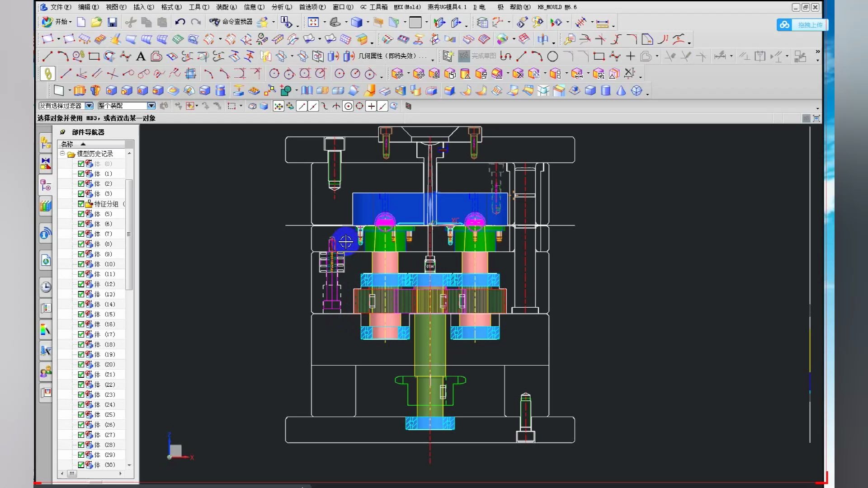Open the 装配(A) menu
This screenshot has height=488, width=868.
[226, 7]
